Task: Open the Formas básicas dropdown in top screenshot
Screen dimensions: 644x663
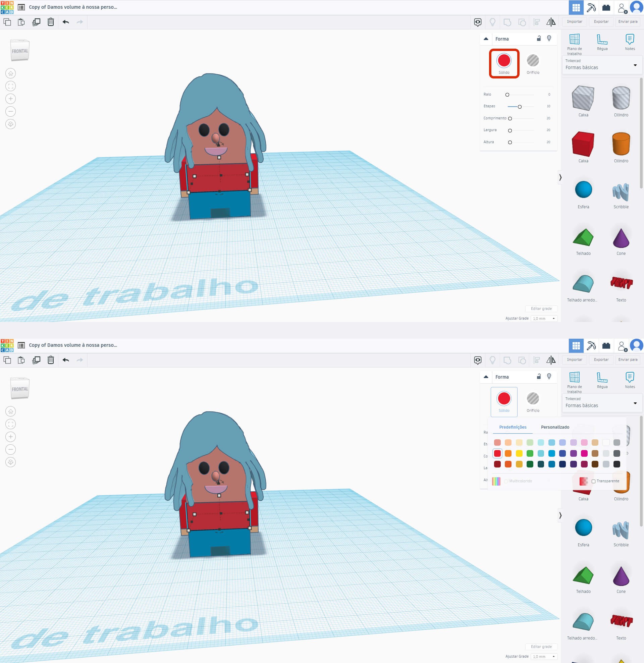Action: (x=602, y=65)
